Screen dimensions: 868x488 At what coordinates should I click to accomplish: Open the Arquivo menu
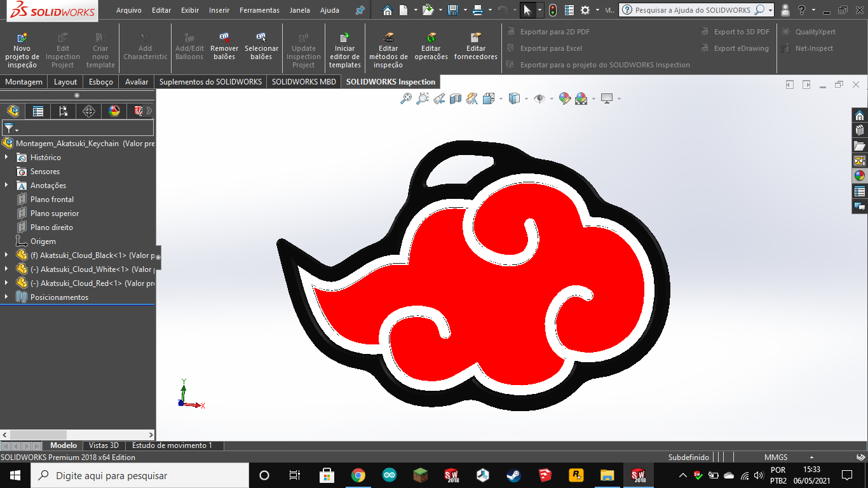pos(129,10)
